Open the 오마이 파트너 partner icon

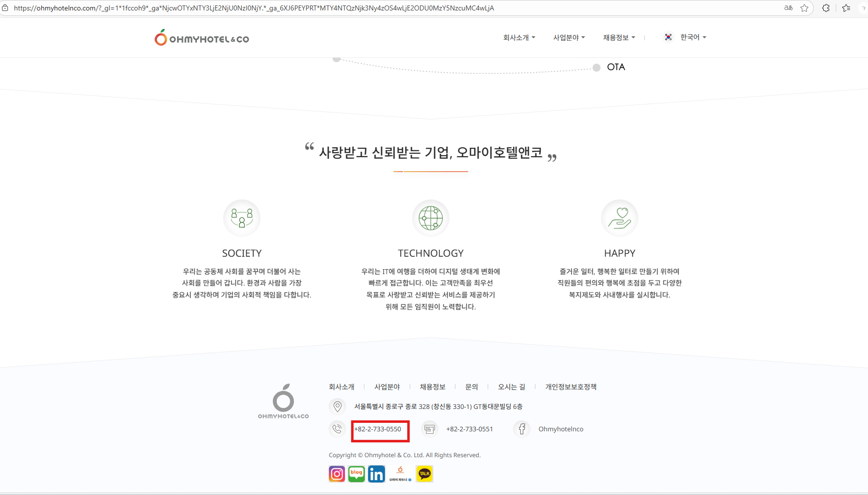(x=400, y=474)
